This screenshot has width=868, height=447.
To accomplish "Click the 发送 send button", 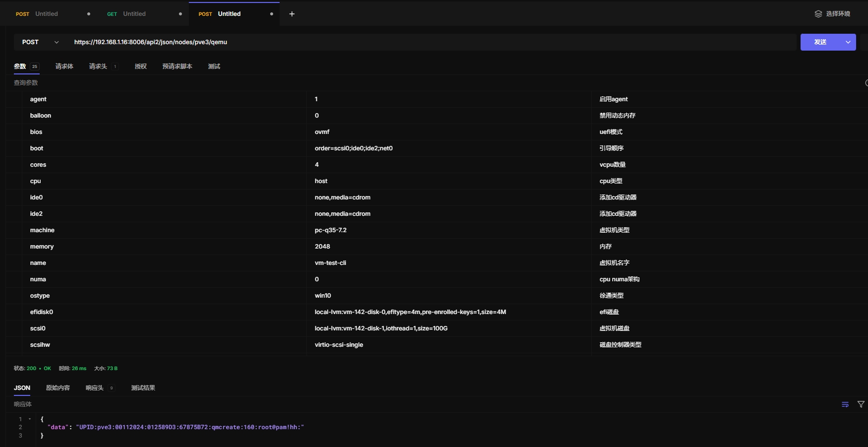I will click(x=820, y=42).
